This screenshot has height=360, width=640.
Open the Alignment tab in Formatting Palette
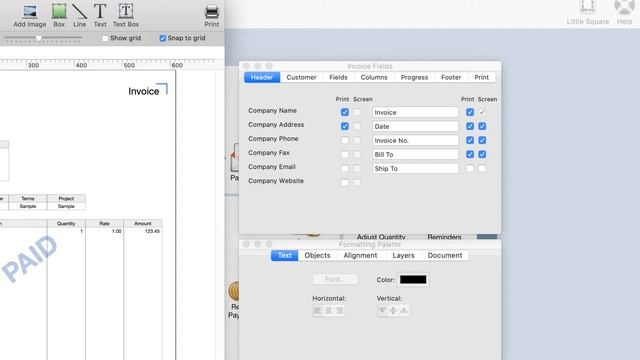[360, 256]
